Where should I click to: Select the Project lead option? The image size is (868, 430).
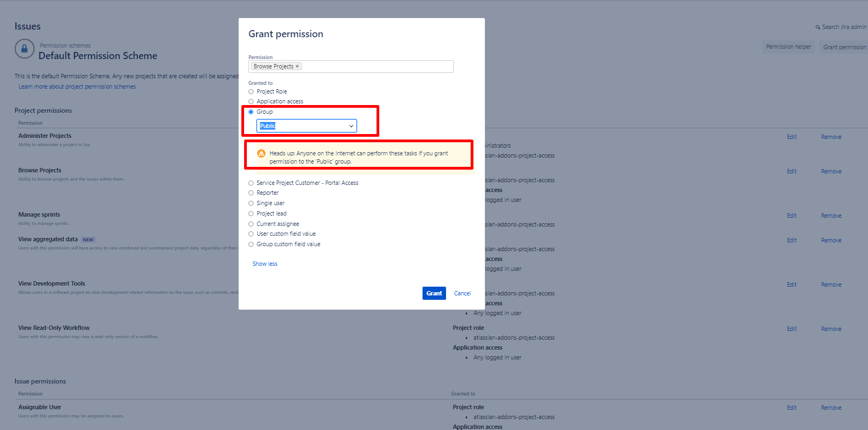[x=251, y=214]
